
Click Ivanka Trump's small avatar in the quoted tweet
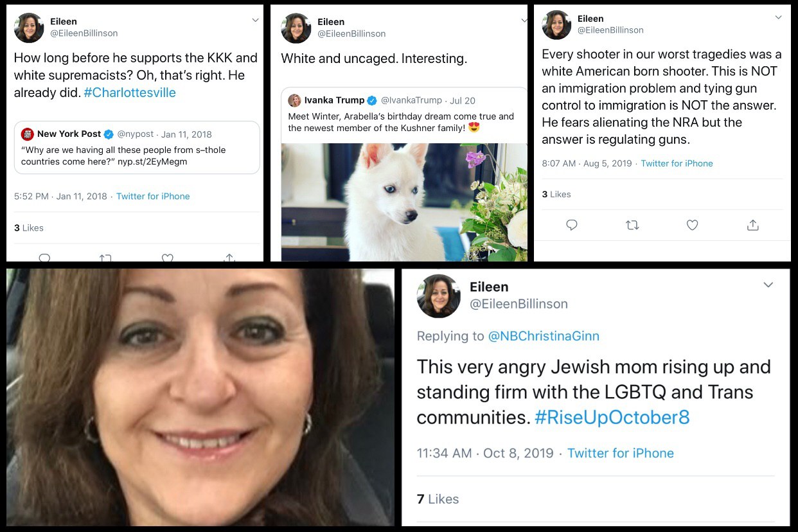click(x=294, y=100)
